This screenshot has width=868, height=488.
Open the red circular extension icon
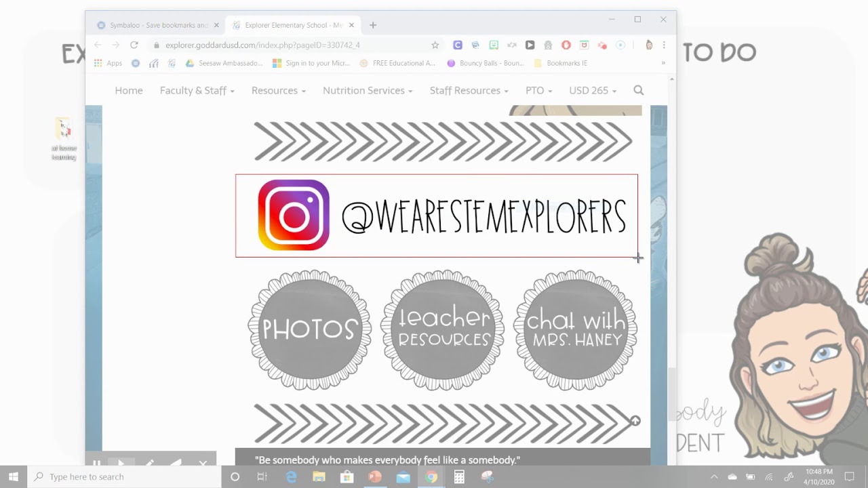click(566, 45)
